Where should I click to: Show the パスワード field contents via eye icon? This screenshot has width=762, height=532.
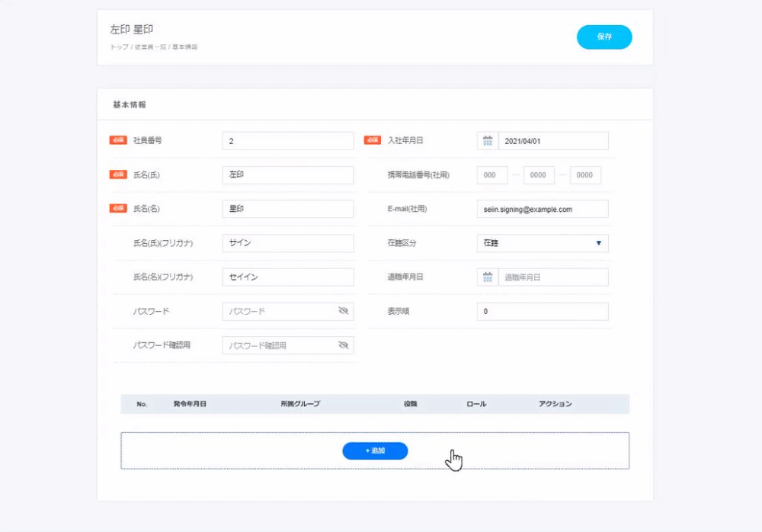pos(343,311)
